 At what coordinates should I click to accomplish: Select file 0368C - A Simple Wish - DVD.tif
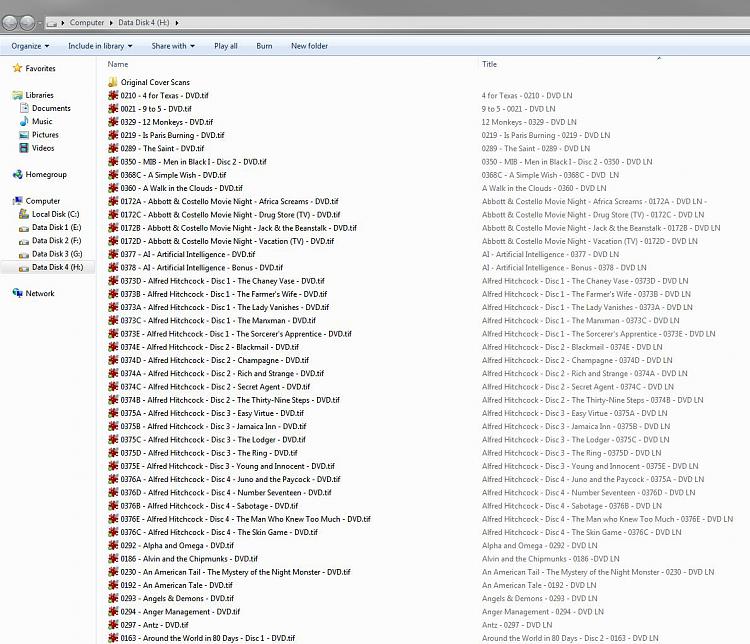pyautogui.click(x=173, y=175)
